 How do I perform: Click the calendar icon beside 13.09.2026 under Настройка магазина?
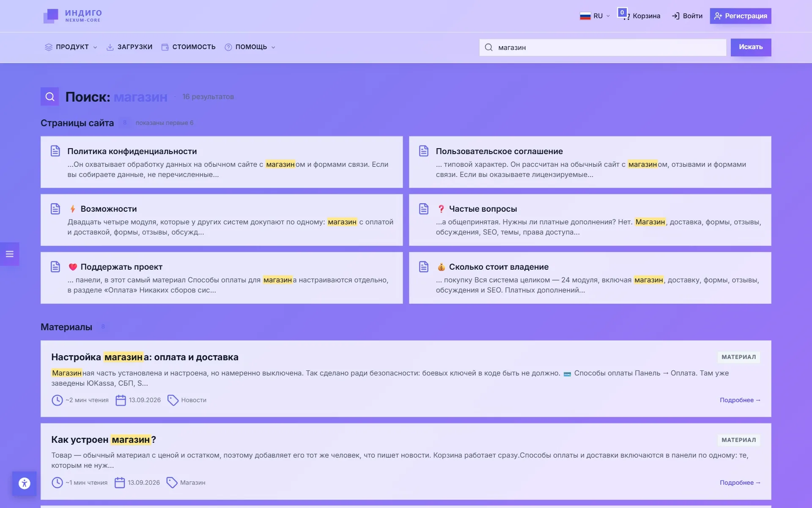pyautogui.click(x=121, y=400)
